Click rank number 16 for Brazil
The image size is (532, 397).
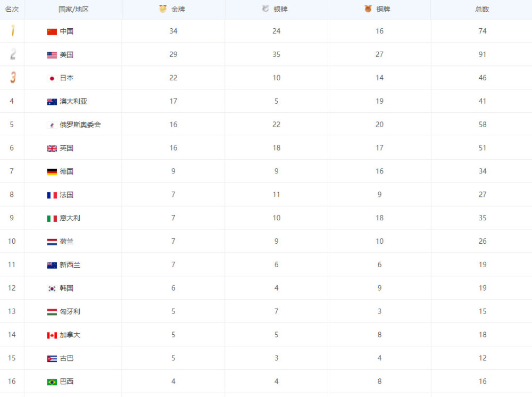pos(12,382)
